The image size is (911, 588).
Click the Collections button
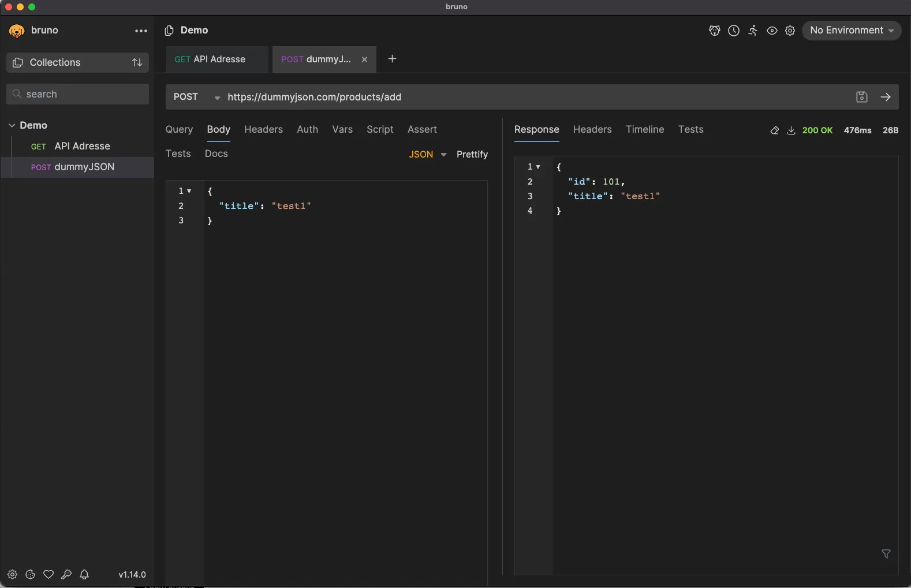tap(77, 62)
